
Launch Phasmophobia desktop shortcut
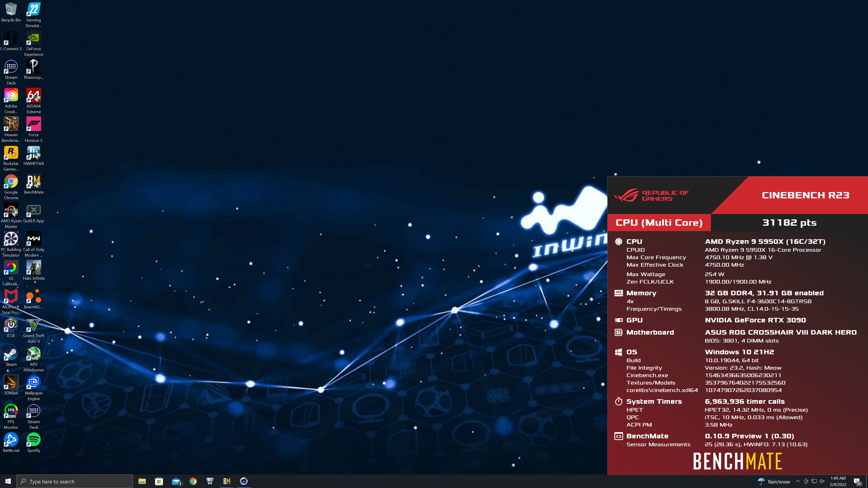point(34,69)
